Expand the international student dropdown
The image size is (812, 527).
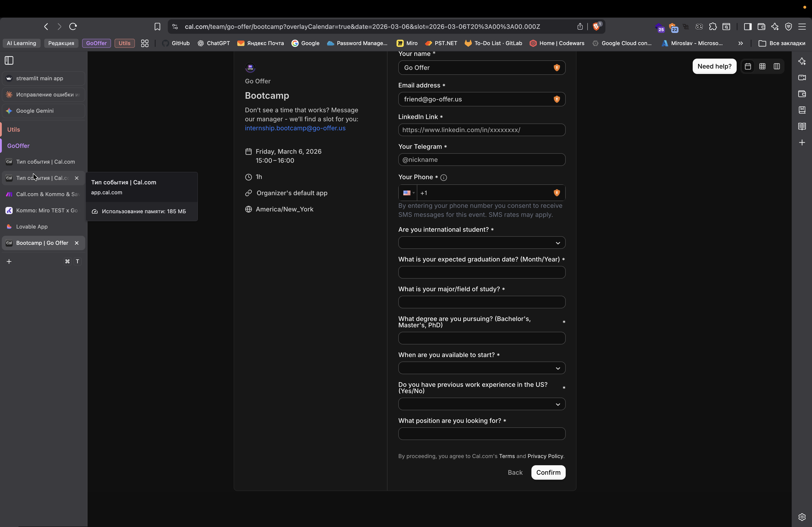pos(481,243)
